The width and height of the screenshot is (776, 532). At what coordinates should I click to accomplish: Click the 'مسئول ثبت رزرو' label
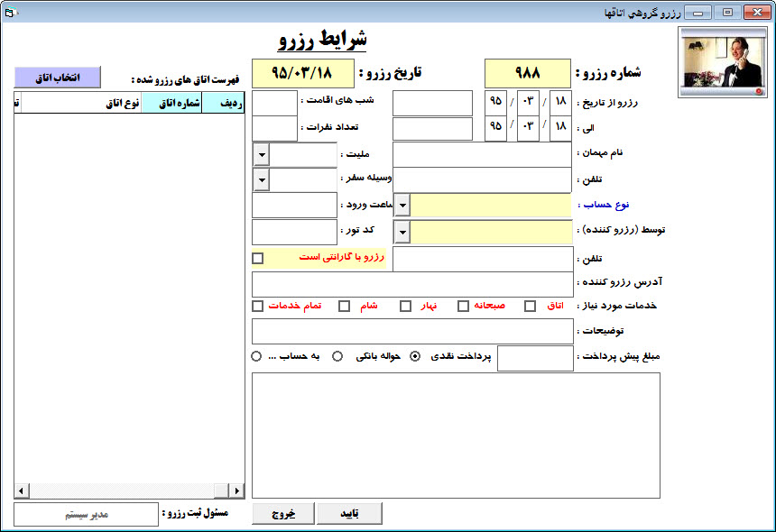click(x=195, y=513)
